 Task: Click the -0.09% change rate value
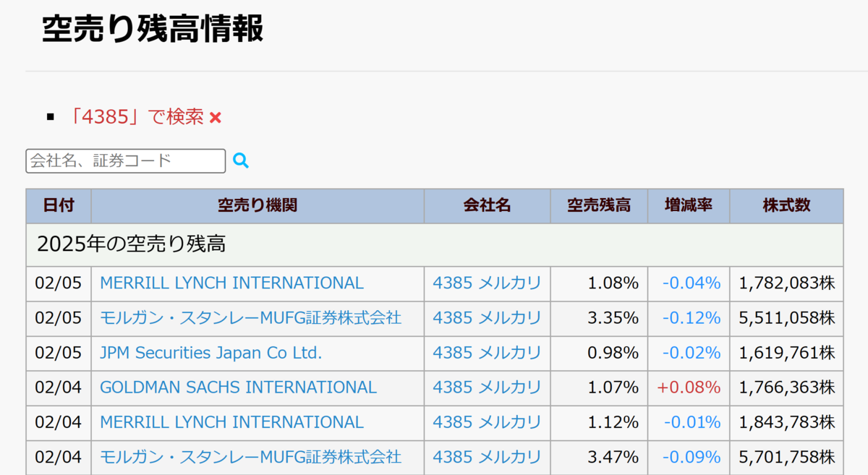(692, 457)
